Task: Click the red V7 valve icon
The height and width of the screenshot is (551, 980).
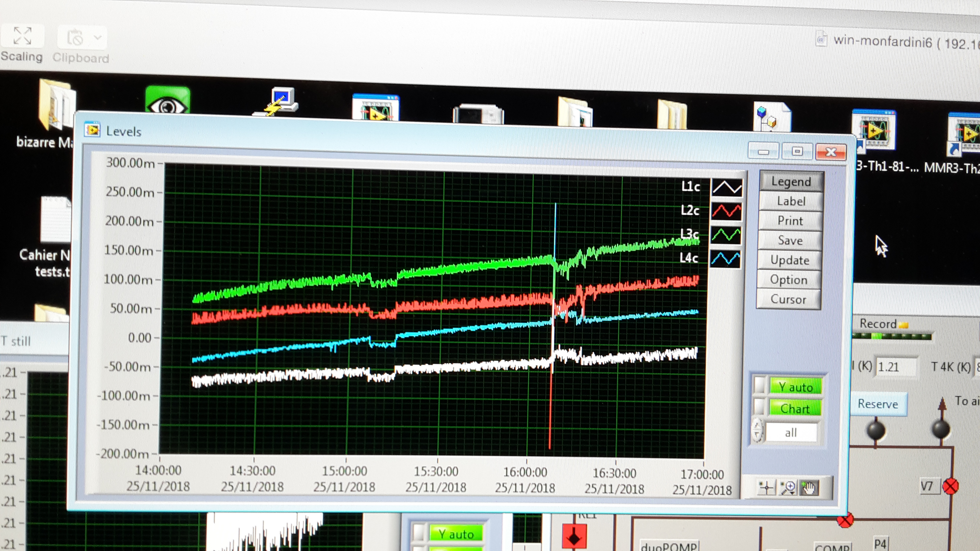Action: (x=950, y=486)
